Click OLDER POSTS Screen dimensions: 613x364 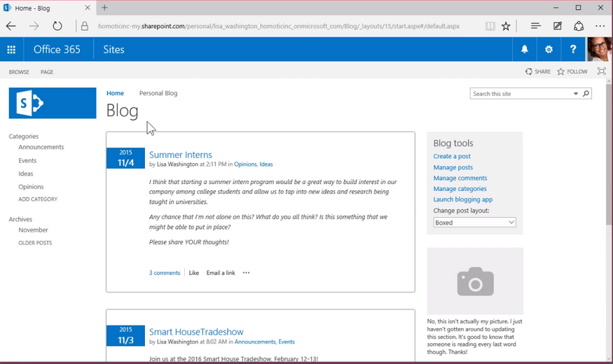coord(35,243)
